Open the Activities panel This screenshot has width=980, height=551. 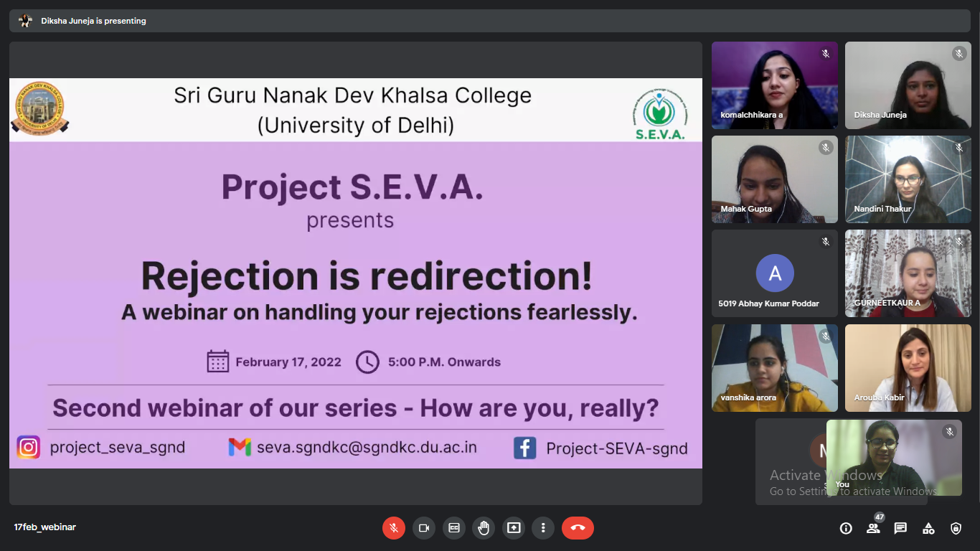[928, 528]
